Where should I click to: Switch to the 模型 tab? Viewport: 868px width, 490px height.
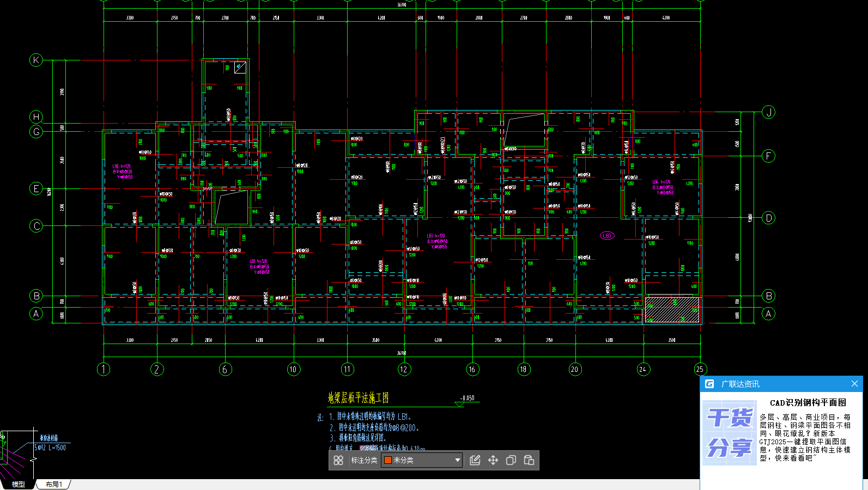coord(19,484)
